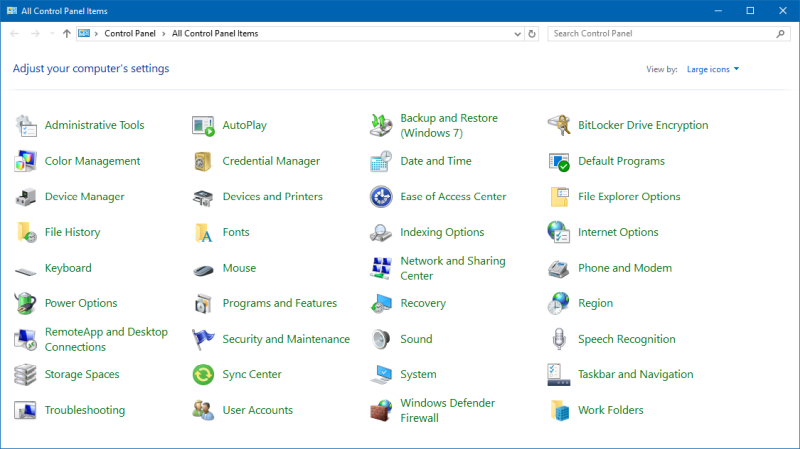Open the Mouse icon
Image resolution: width=800 pixels, height=449 pixels.
pos(203,269)
